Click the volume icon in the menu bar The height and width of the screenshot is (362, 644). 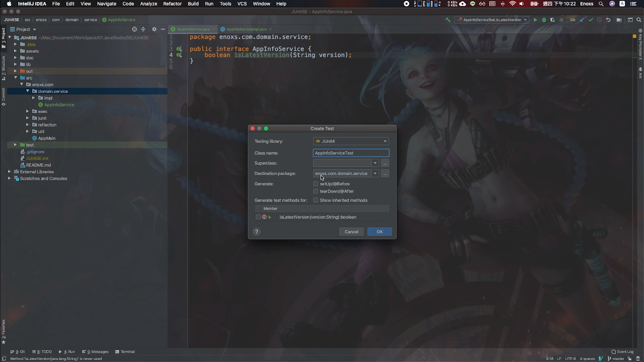(x=522, y=4)
